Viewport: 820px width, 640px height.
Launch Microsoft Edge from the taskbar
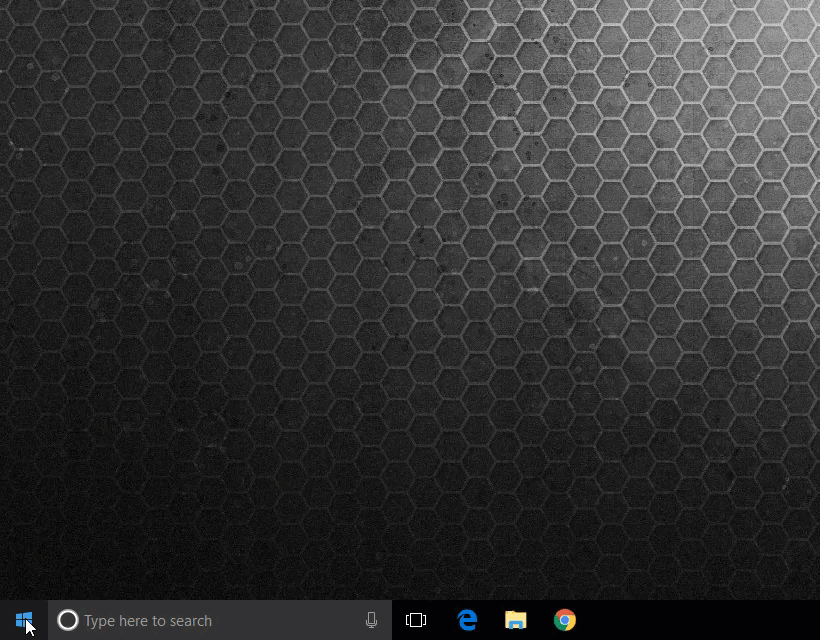(466, 620)
